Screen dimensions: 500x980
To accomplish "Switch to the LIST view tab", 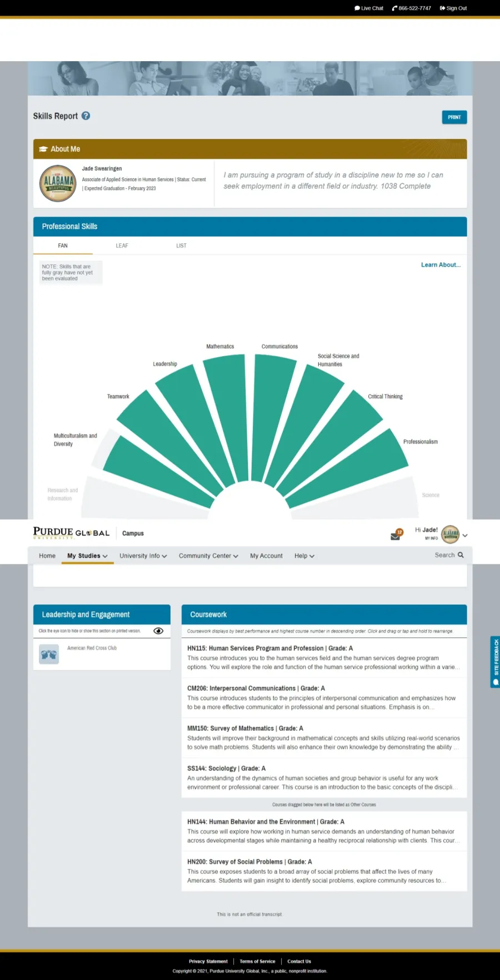I will coord(181,246).
